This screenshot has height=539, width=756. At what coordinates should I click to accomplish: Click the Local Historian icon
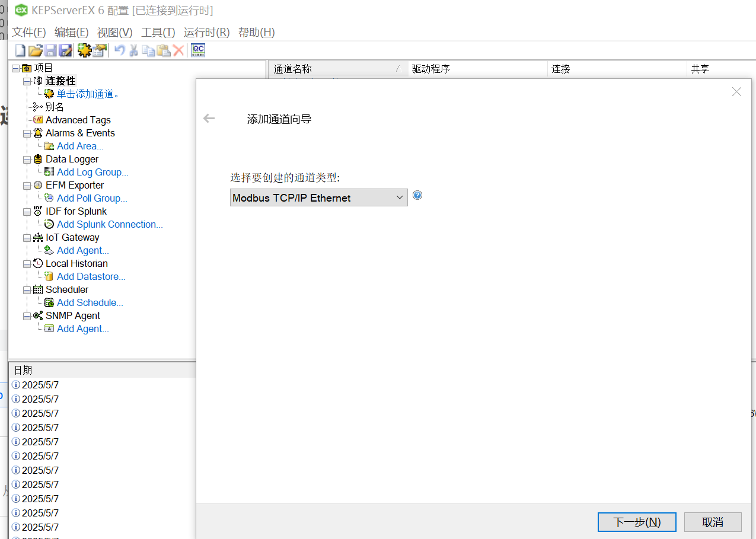point(39,263)
